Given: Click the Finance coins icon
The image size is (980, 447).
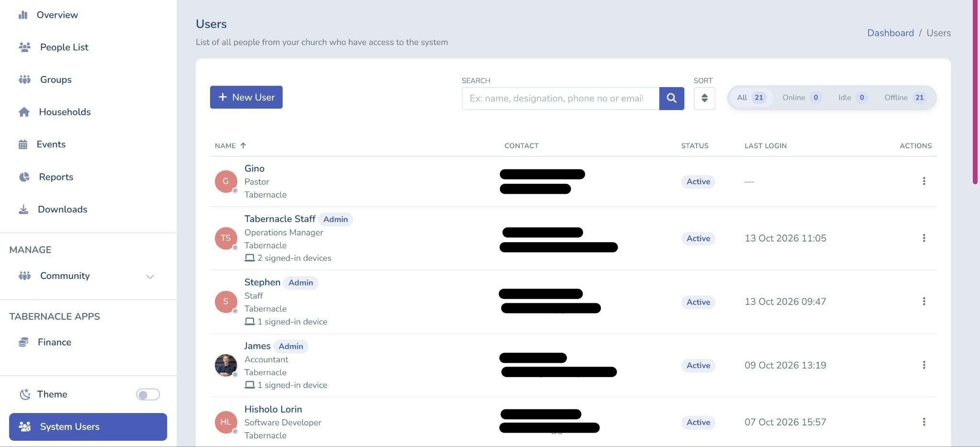Looking at the screenshot, I should (23, 342).
